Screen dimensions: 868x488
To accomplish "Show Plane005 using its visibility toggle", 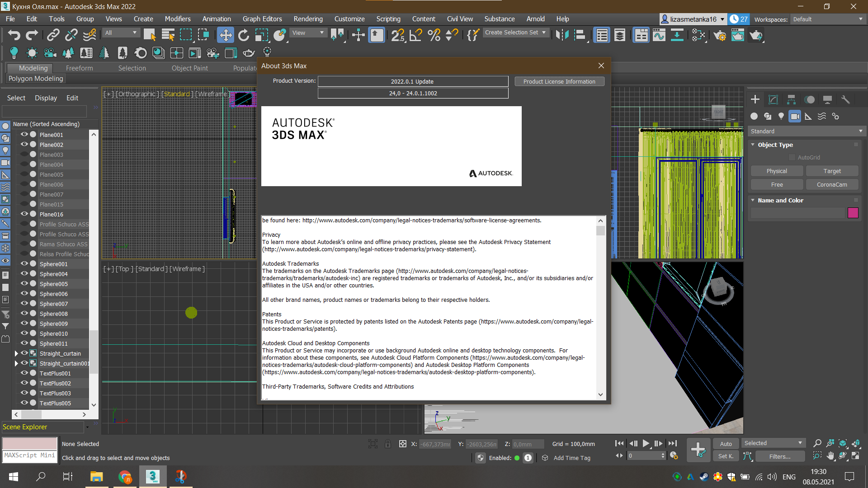I will pos(24,174).
